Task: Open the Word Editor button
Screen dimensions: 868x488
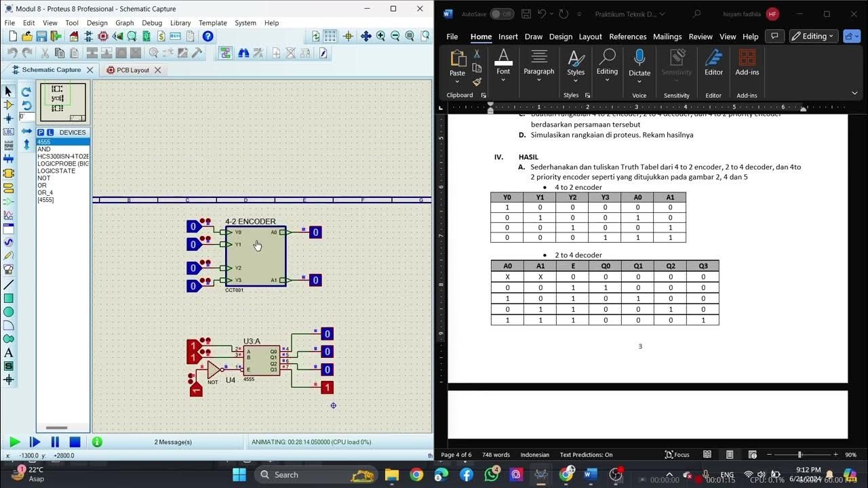Action: [713, 63]
